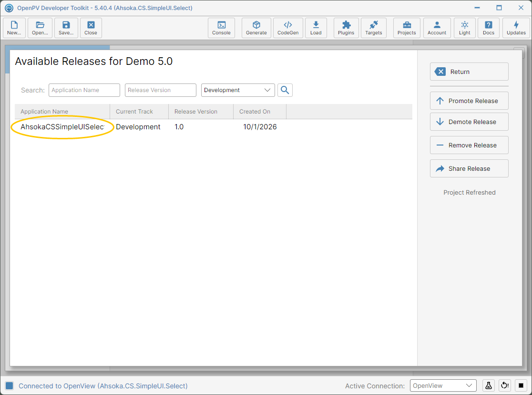The height and width of the screenshot is (395, 532).
Task: Check for Updates via lightning icon
Action: [516, 28]
